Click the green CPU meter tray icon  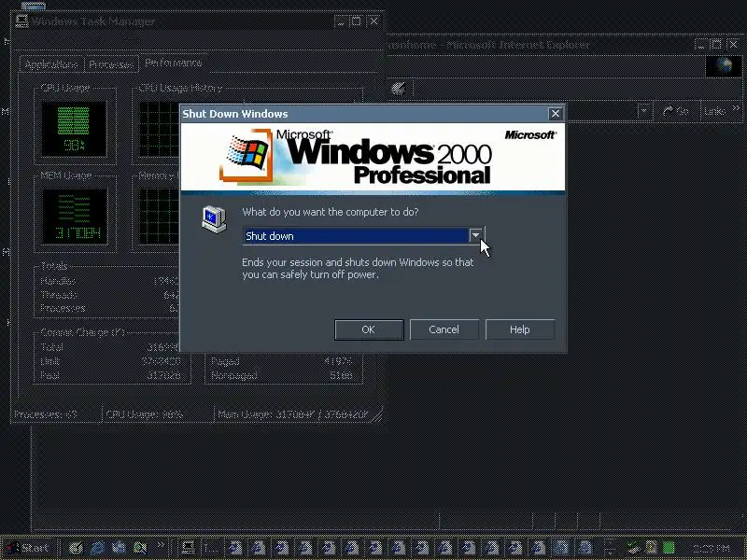[669, 548]
